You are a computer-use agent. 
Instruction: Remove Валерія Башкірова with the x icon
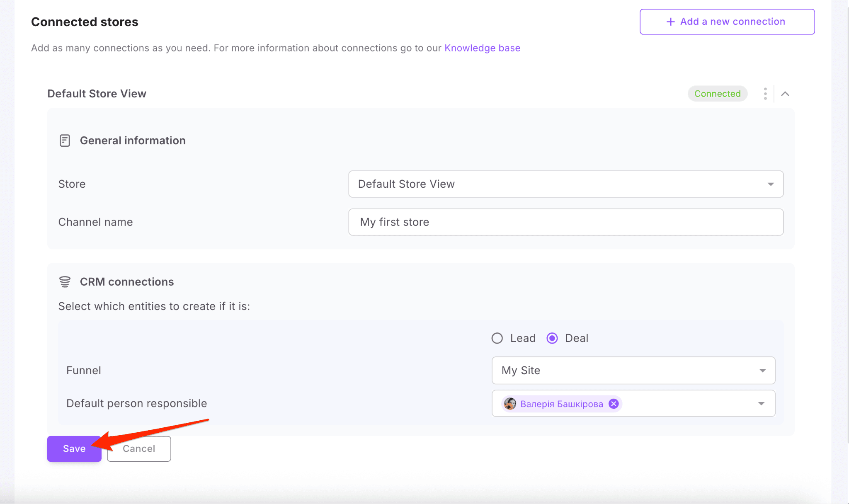(x=614, y=404)
